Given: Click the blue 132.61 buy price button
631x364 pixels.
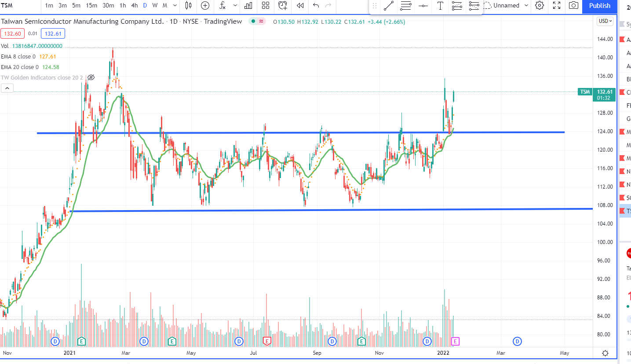Looking at the screenshot, I should [x=53, y=33].
